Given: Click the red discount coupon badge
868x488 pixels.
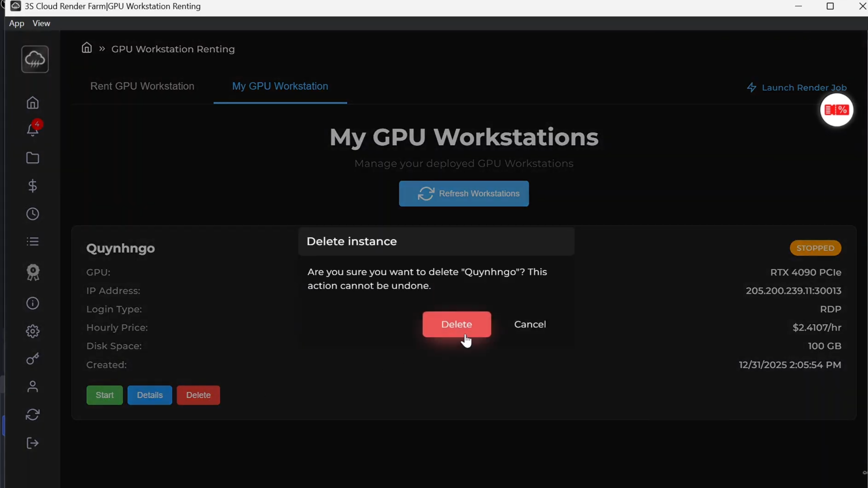Looking at the screenshot, I should (x=836, y=110).
